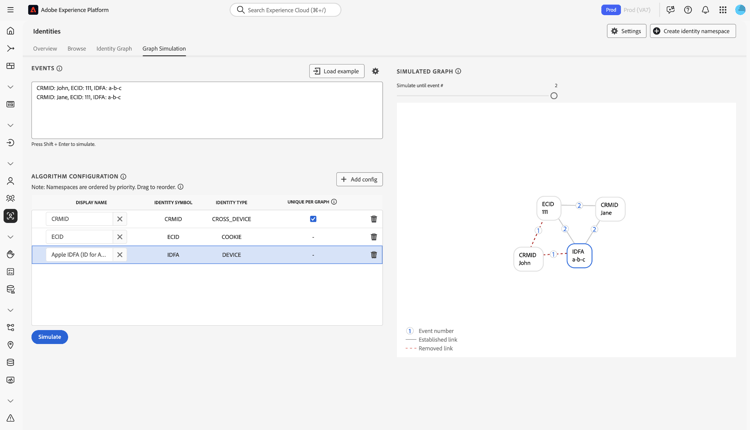Collapse the sidebar chevron above the Alerts icon

[11, 401]
